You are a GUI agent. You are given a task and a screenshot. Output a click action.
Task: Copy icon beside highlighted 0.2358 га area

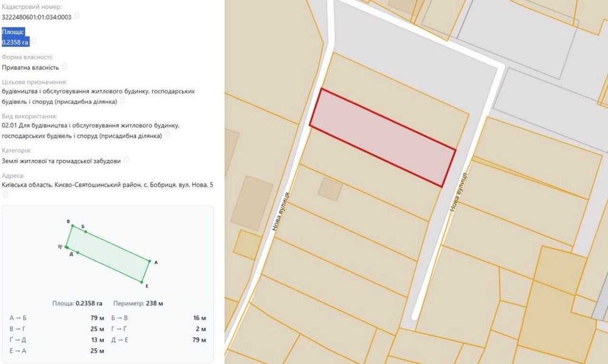pyautogui.click(x=33, y=41)
